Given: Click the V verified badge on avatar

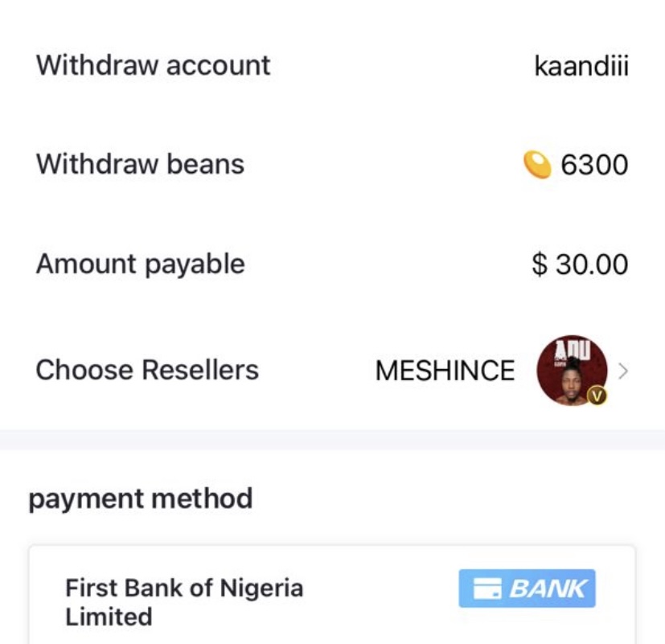Looking at the screenshot, I should (597, 396).
